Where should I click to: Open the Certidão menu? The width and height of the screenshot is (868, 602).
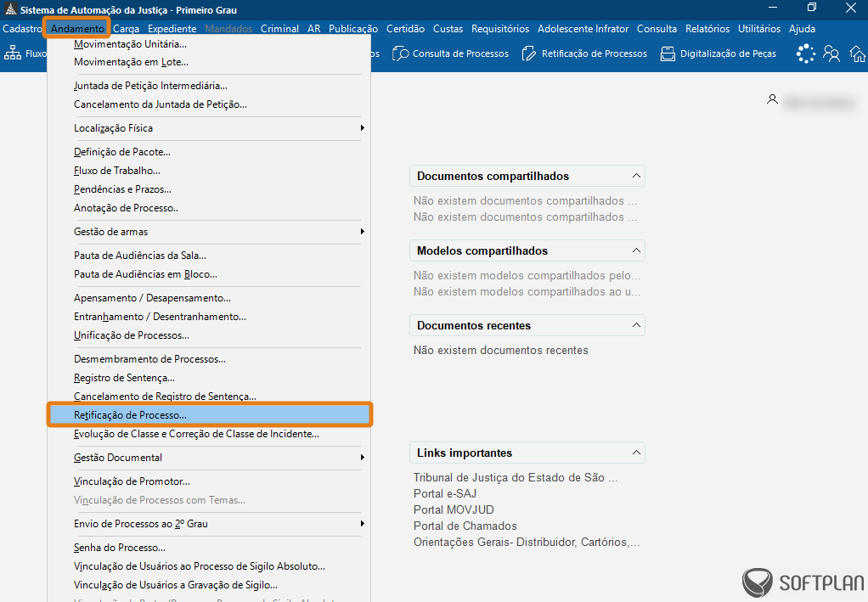[x=405, y=29]
